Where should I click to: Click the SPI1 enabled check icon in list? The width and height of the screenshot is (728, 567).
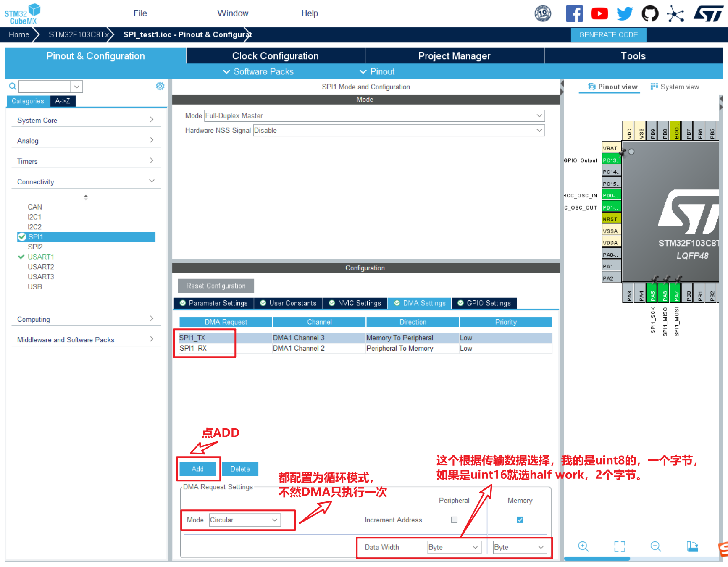pyautogui.click(x=22, y=237)
